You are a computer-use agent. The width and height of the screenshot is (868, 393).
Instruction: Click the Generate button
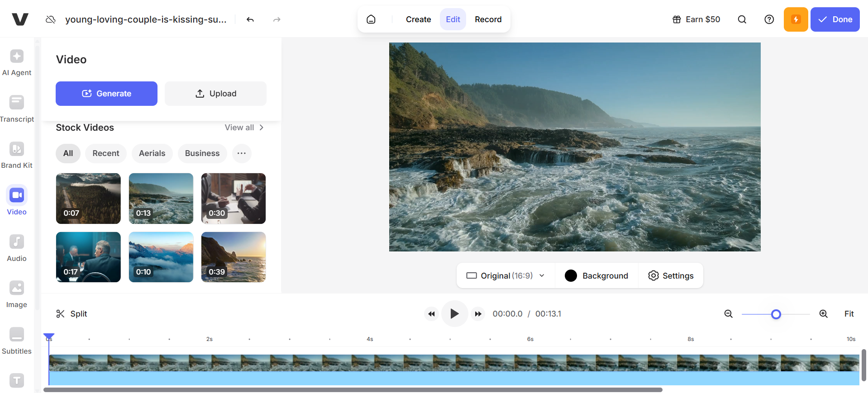point(106,94)
